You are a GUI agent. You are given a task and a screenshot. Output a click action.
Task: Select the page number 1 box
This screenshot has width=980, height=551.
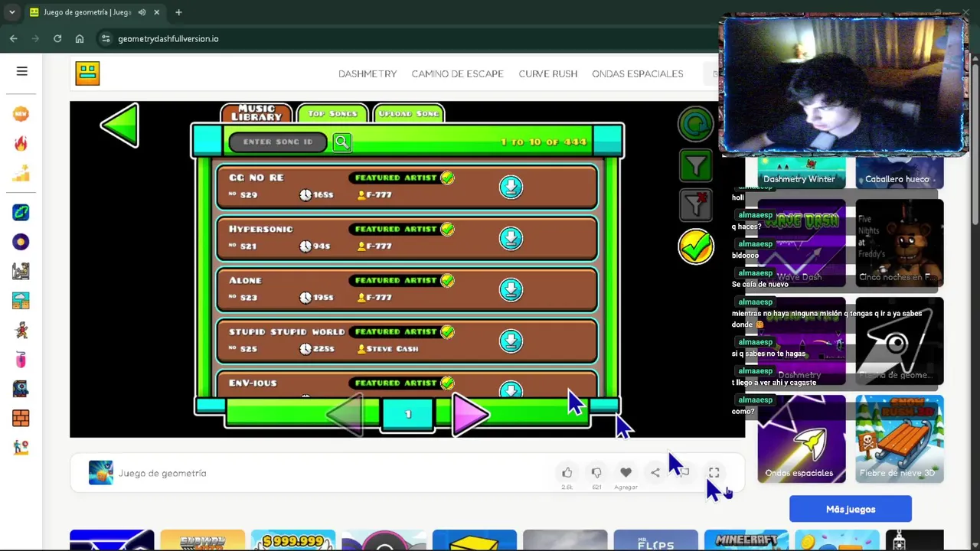[x=407, y=414]
